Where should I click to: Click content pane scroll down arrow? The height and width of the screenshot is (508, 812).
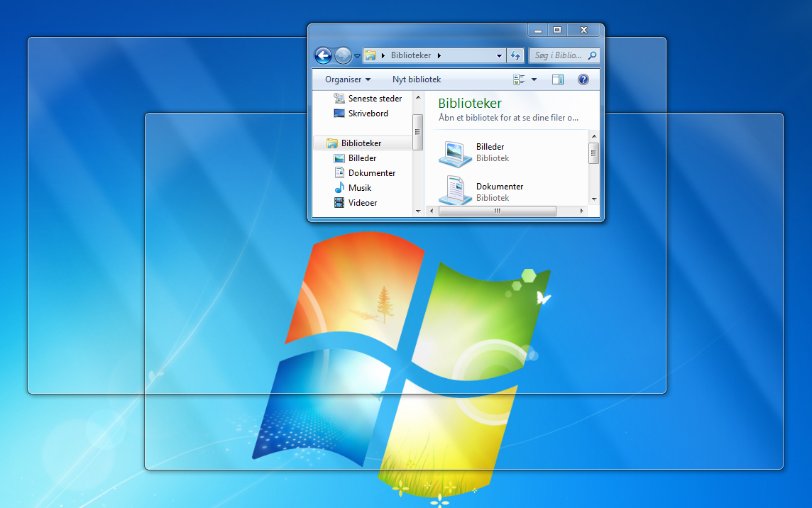(594, 199)
